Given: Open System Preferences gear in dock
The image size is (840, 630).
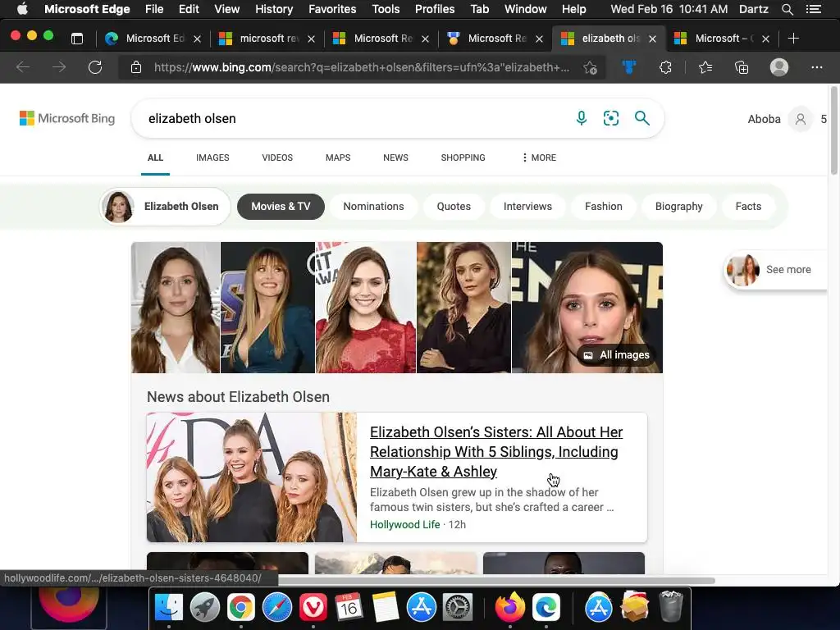Looking at the screenshot, I should click(458, 607).
